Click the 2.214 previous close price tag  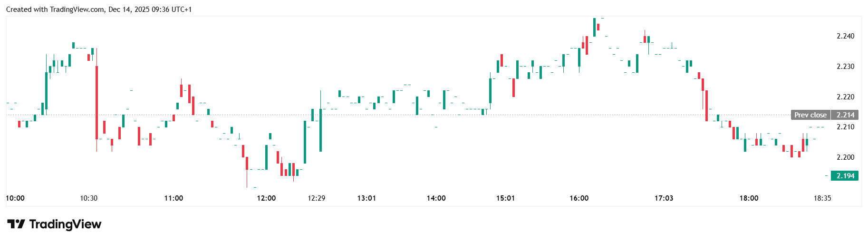pyautogui.click(x=845, y=115)
